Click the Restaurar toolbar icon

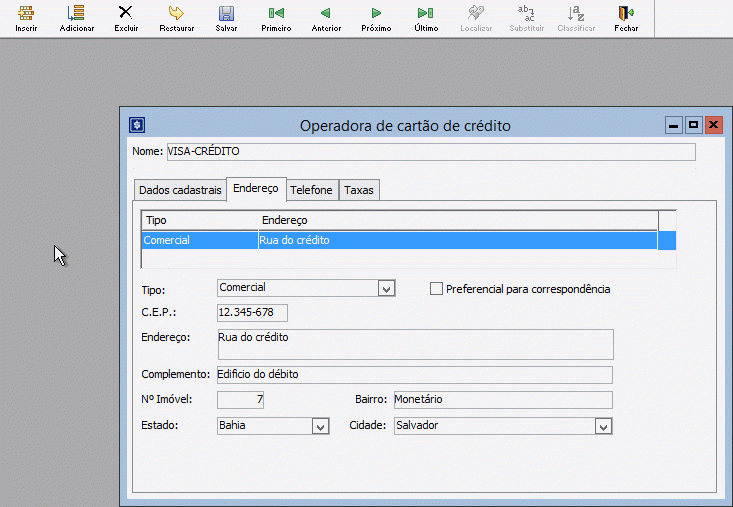point(176,14)
